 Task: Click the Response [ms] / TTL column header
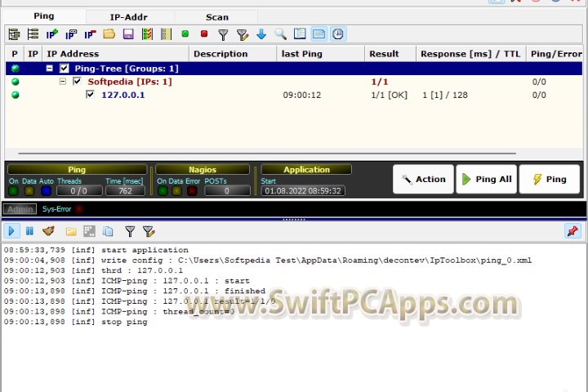click(471, 54)
